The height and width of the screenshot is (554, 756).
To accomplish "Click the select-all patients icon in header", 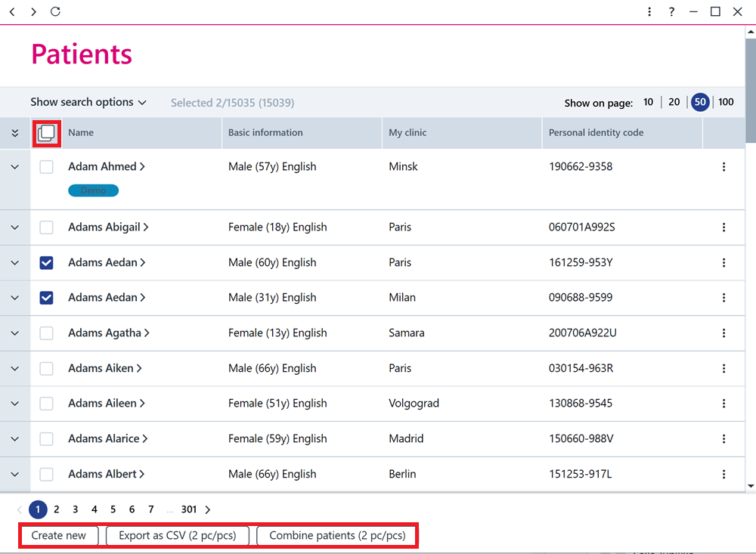I will 46,133.
